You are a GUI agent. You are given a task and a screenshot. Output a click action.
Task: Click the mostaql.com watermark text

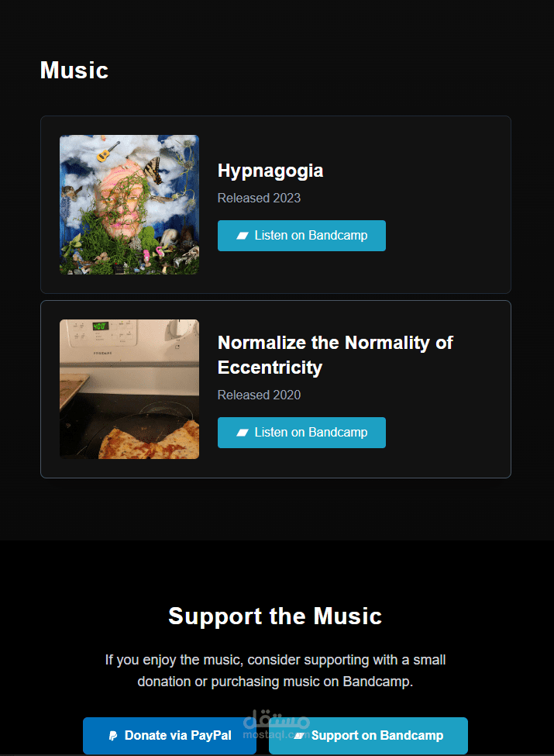[x=277, y=735]
